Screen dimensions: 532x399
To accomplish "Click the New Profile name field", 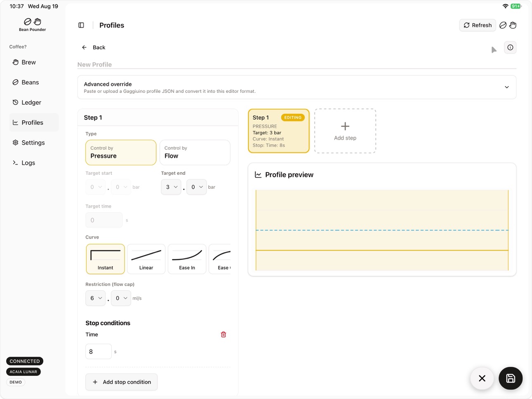I will (x=297, y=64).
